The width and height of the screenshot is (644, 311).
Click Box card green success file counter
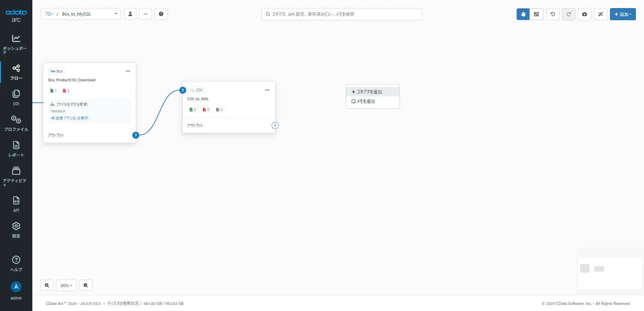pyautogui.click(x=53, y=91)
